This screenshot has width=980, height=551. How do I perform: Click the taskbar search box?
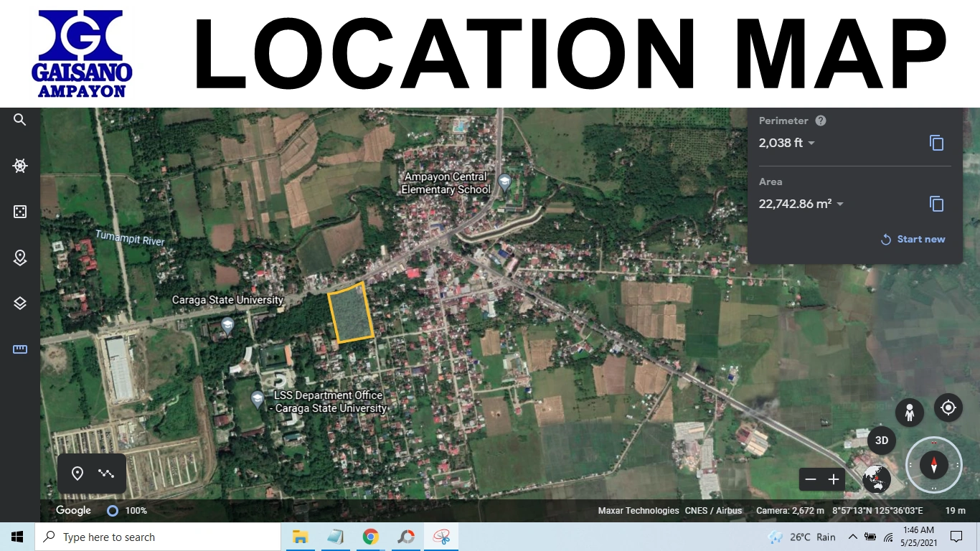158,537
